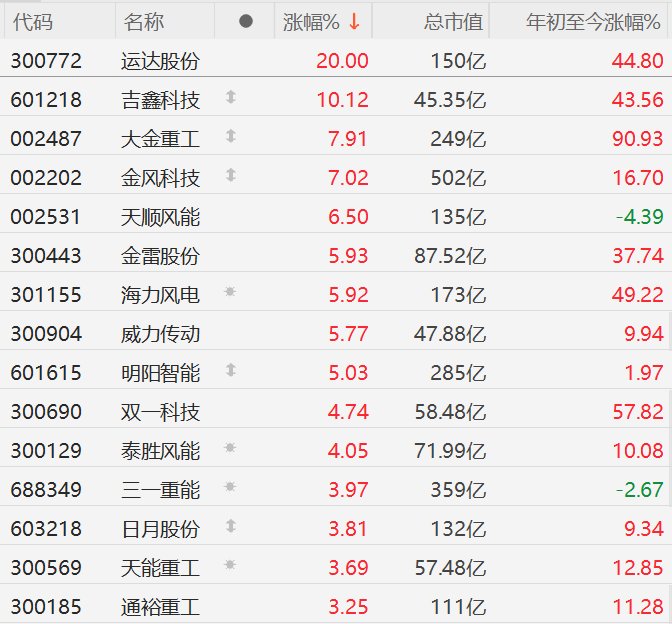Click stock code 601218

click(46, 100)
